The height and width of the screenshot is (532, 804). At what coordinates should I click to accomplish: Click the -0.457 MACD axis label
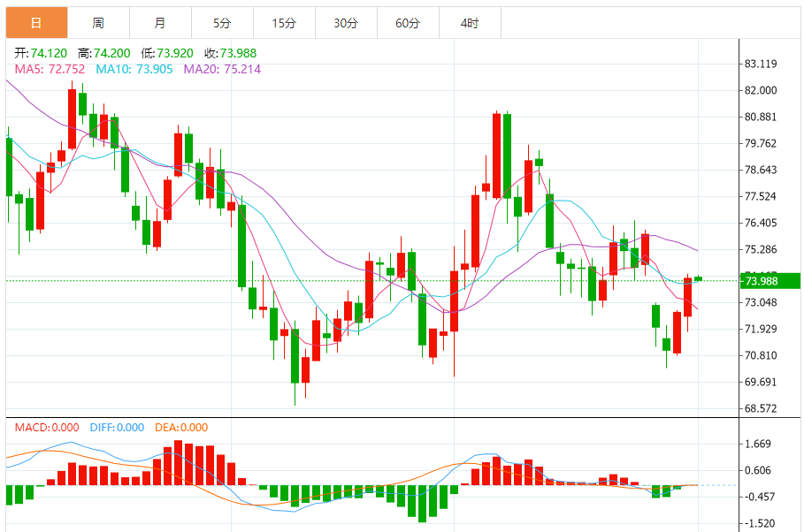[x=760, y=498]
